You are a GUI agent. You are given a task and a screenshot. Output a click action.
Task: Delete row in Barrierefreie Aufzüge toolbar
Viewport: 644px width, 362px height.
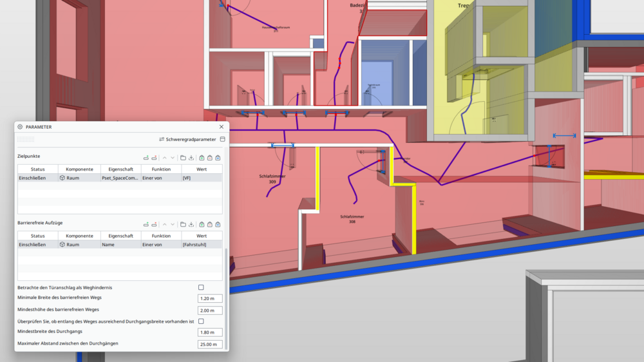pos(154,224)
